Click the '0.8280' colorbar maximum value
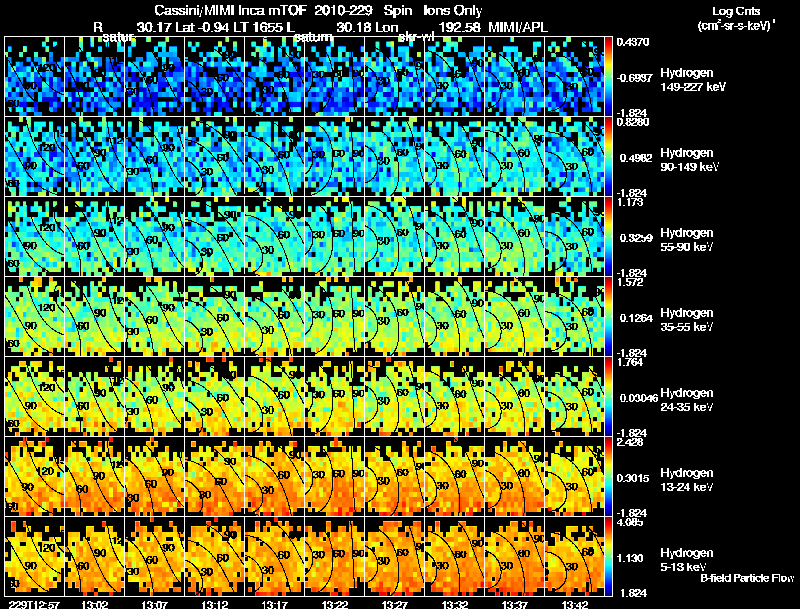Screen dimensions: 800x609 (633, 121)
